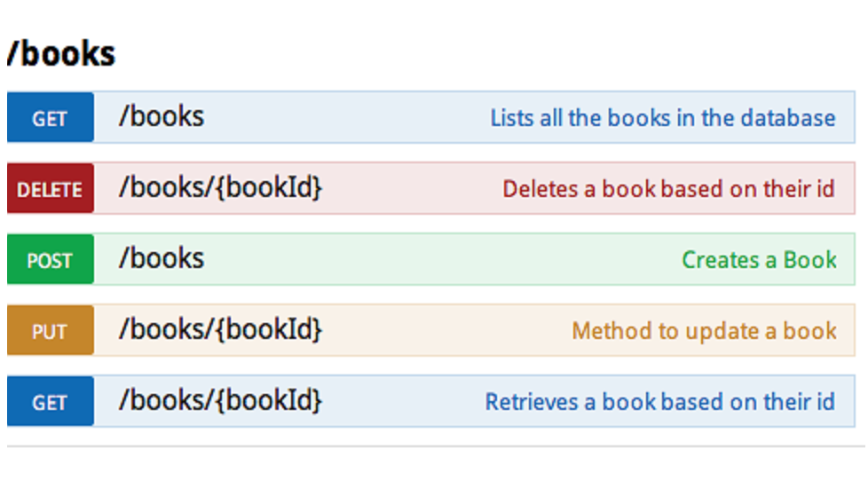Open the /books path in the first GET row

pyautogui.click(x=162, y=116)
